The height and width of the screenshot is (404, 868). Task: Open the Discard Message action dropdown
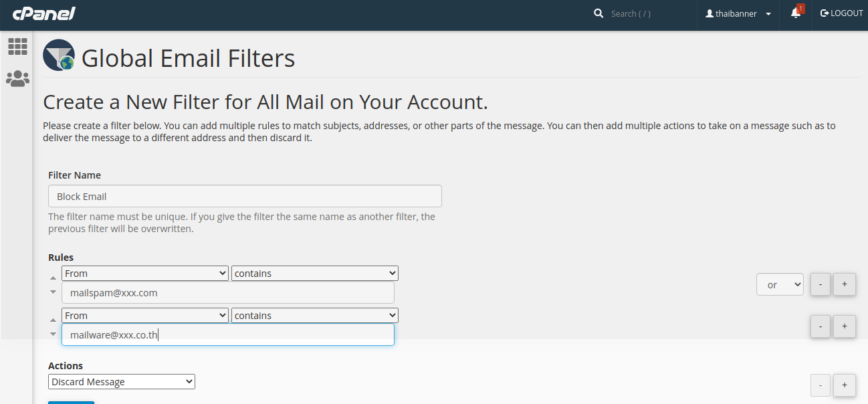(122, 382)
